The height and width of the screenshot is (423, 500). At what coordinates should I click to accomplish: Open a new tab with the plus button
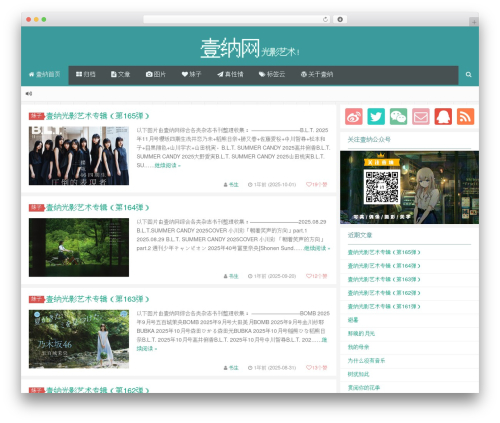(474, 22)
